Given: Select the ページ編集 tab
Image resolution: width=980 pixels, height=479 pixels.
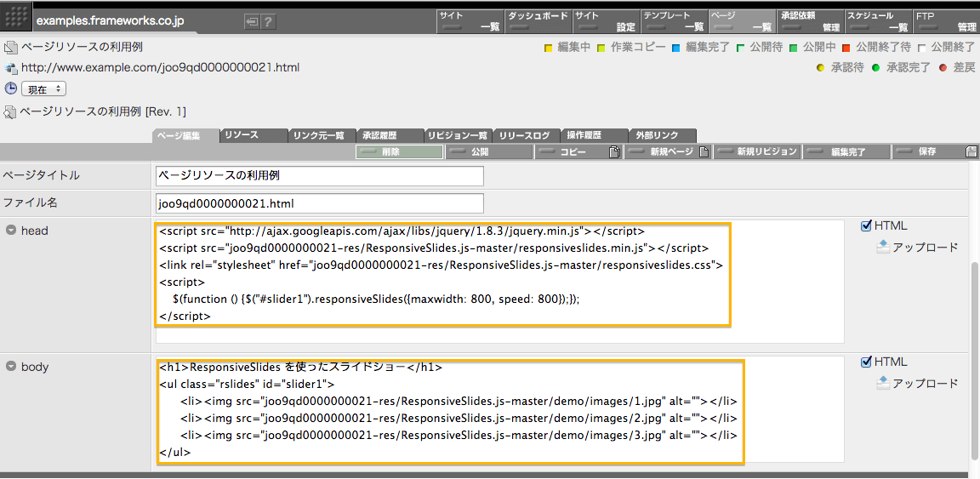Looking at the screenshot, I should [x=185, y=135].
